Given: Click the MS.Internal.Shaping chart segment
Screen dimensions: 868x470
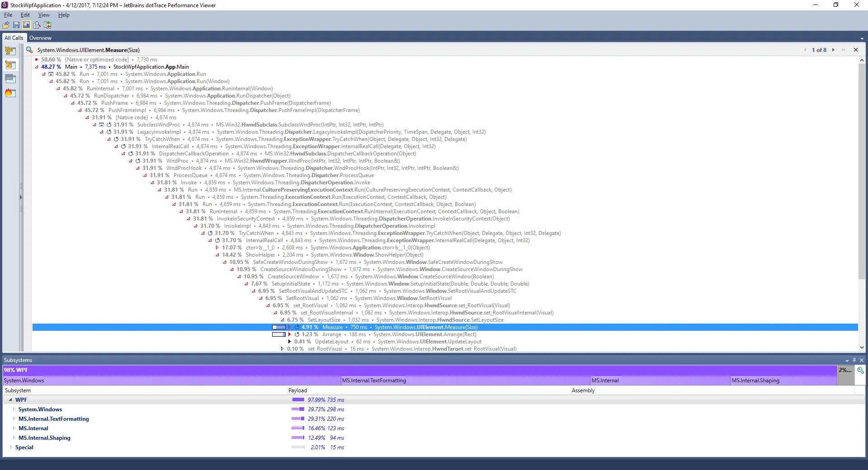Looking at the screenshot, I should point(783,381).
